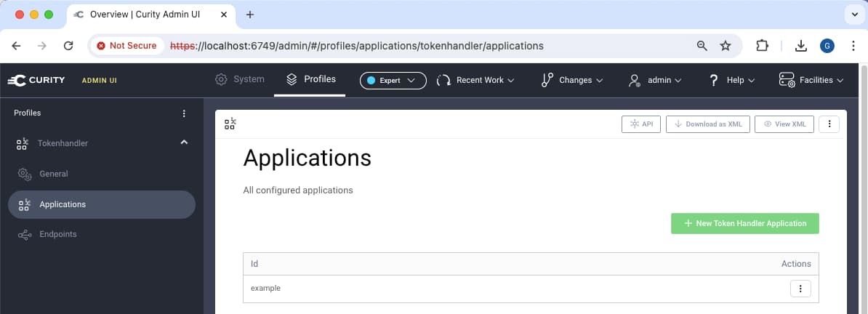The image size is (868, 314).
Task: Reload the browser page
Action: pos(68,46)
